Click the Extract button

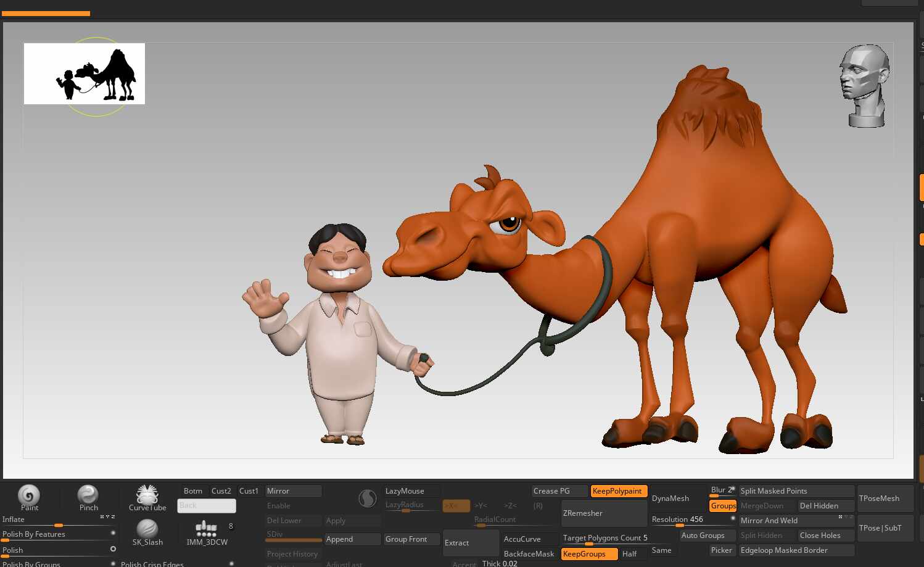click(x=471, y=543)
